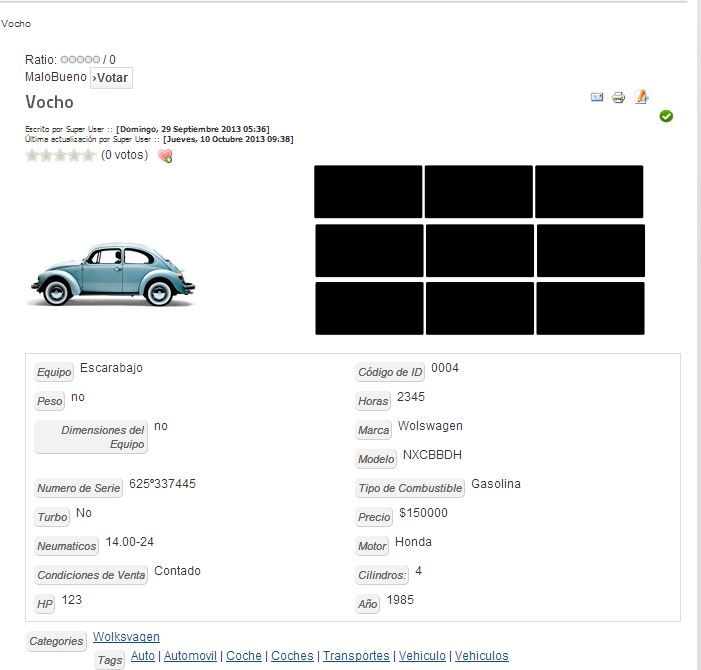Click the Numero de Serie label
Screen dimensions: 701x670
tap(79, 488)
